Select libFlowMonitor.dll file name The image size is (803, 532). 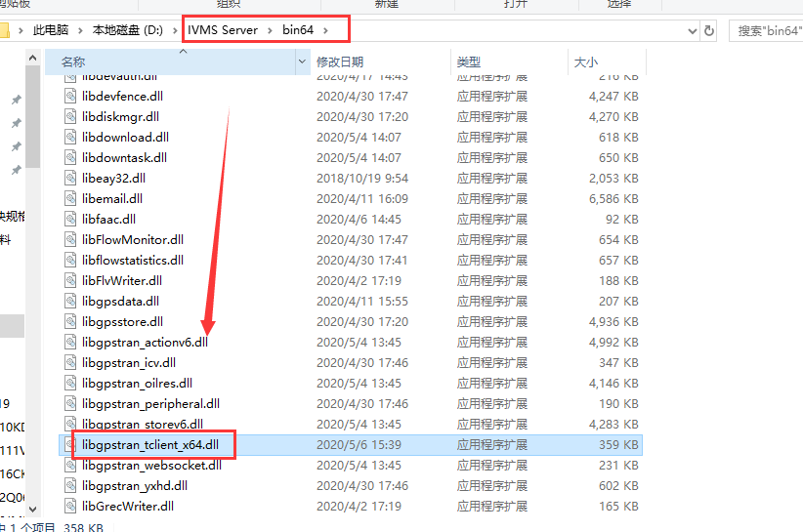pyautogui.click(x=133, y=239)
